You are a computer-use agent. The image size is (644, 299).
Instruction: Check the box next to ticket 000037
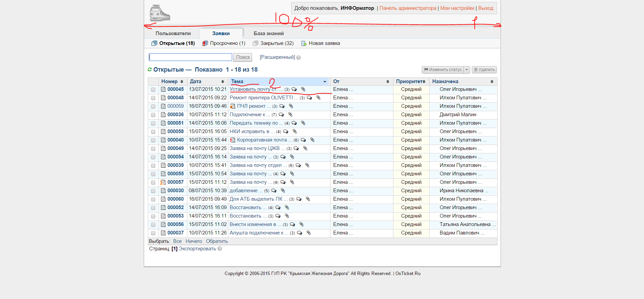click(153, 233)
